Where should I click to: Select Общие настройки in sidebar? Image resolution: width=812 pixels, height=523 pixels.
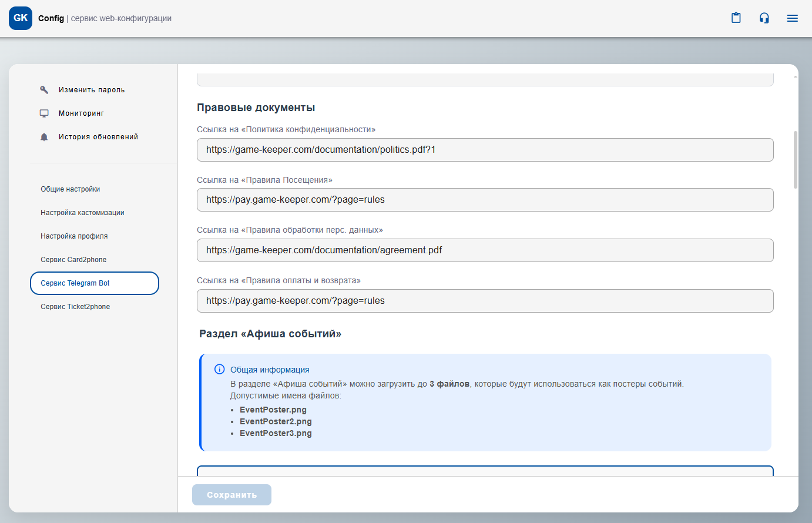71,189
